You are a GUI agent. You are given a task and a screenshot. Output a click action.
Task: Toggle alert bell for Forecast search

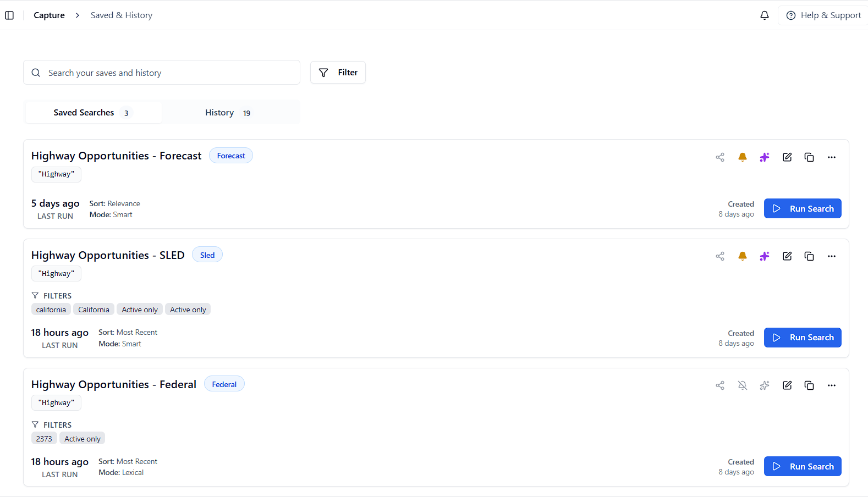(743, 157)
